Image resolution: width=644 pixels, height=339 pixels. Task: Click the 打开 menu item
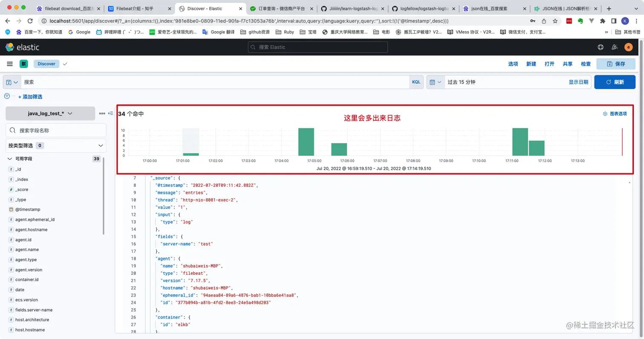coord(549,64)
